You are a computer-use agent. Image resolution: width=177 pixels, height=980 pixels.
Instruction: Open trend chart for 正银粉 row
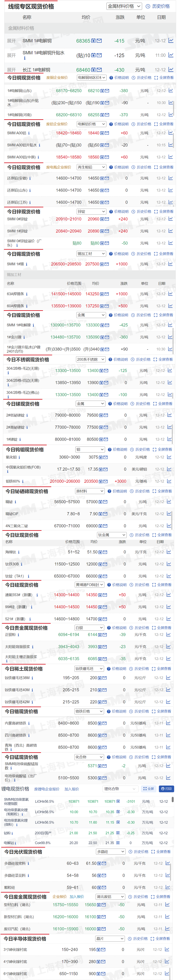[x=169, y=635]
